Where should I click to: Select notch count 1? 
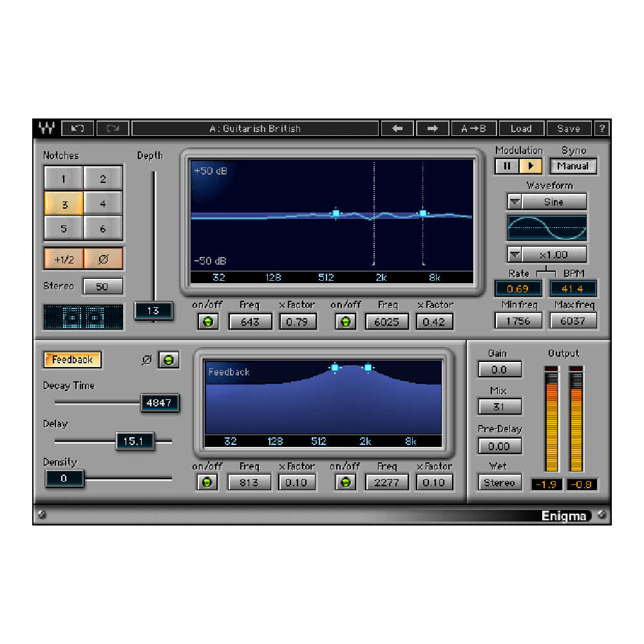pos(64,178)
